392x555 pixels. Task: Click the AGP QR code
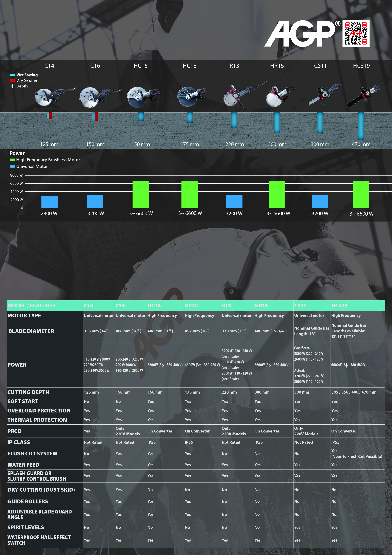356,33
